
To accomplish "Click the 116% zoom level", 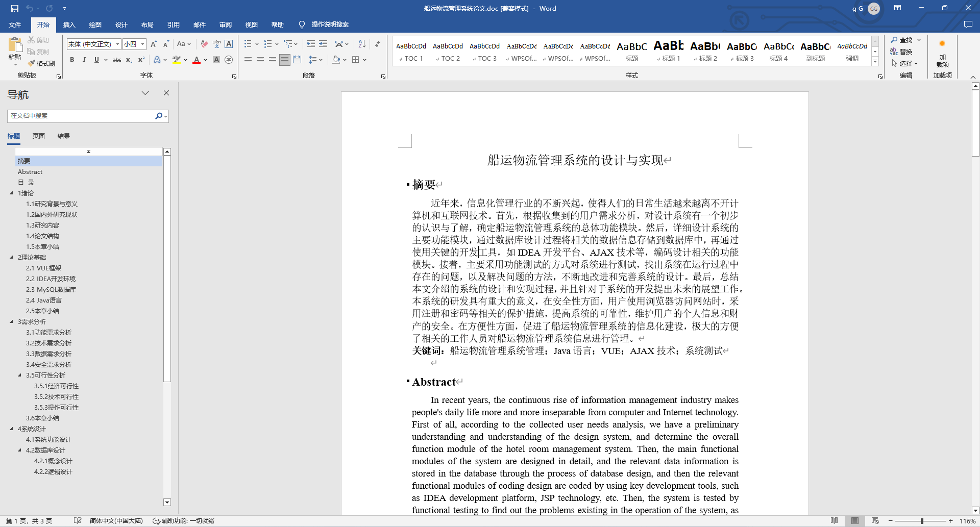I will click(x=967, y=521).
